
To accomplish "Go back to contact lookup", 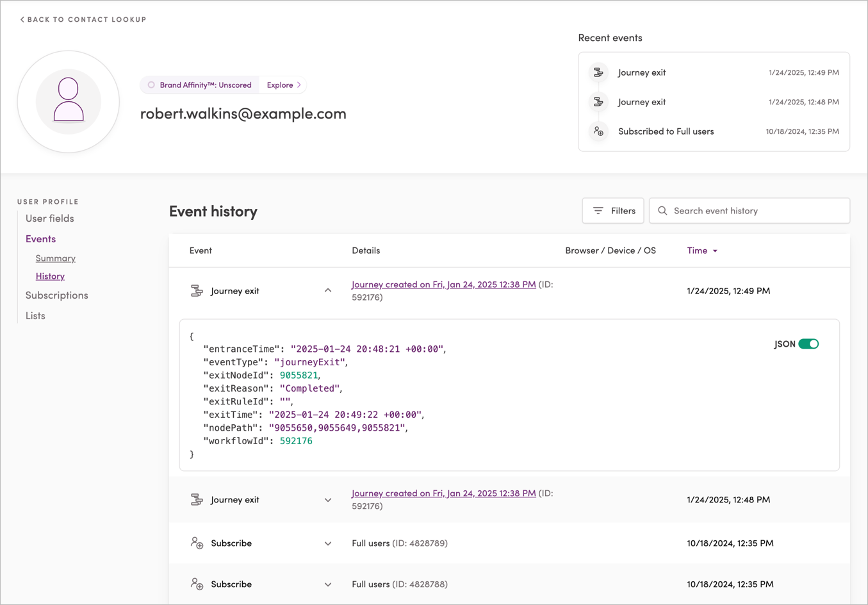I will [83, 19].
